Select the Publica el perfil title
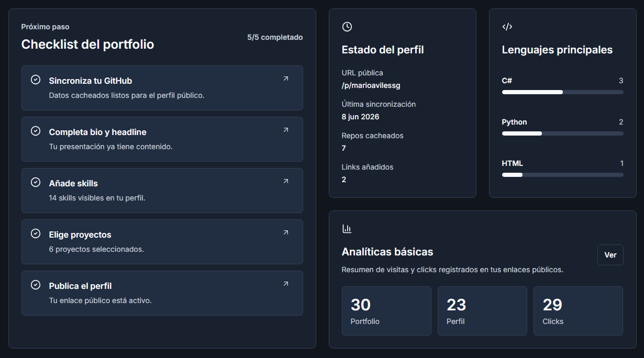This screenshot has height=358, width=644. [x=80, y=286]
